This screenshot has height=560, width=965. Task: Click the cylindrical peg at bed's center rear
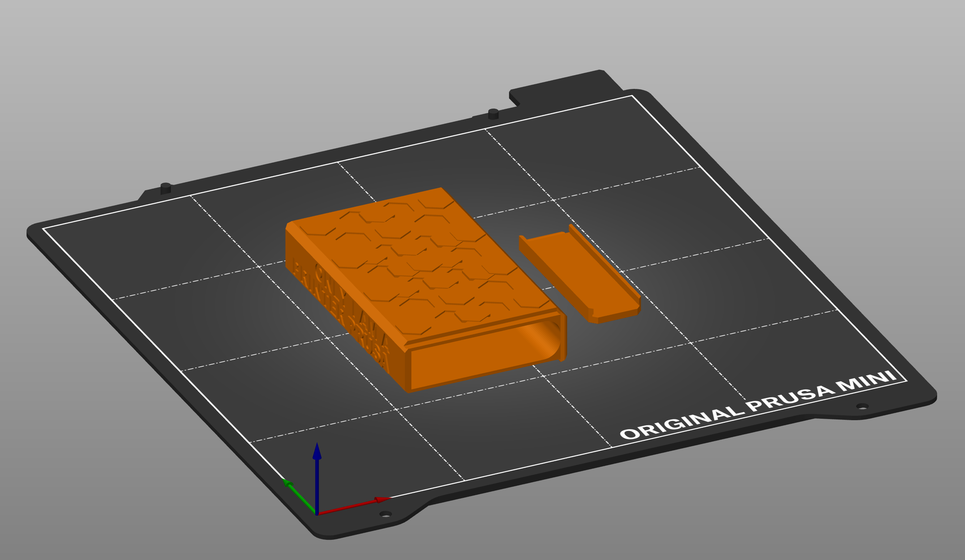(x=493, y=114)
